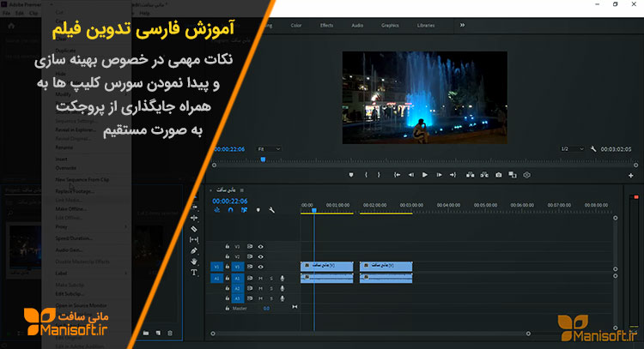
Task: Click the Export Frame camera icon
Action: click(x=499, y=175)
